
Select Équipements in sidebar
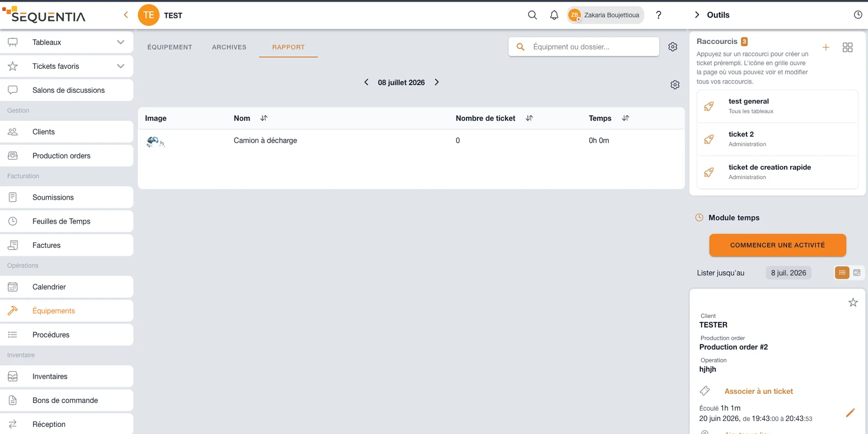pos(67,311)
